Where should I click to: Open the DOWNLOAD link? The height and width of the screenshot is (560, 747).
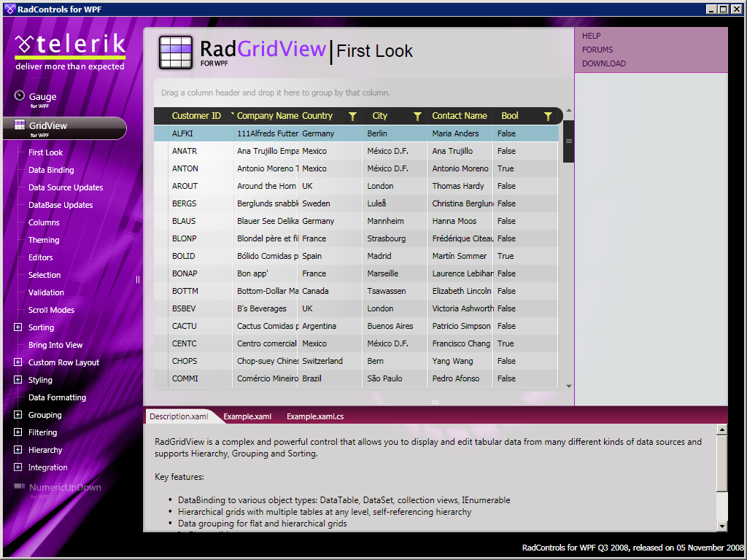point(603,63)
